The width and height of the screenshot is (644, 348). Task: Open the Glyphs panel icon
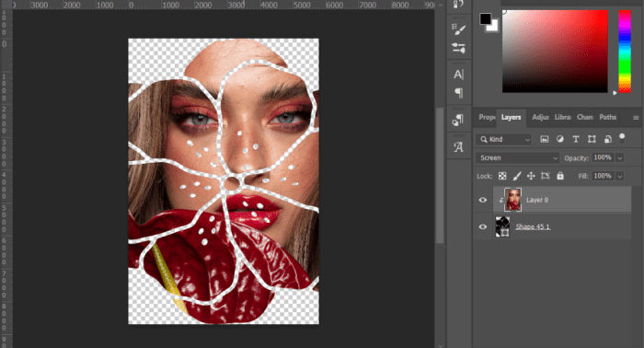pyautogui.click(x=459, y=147)
